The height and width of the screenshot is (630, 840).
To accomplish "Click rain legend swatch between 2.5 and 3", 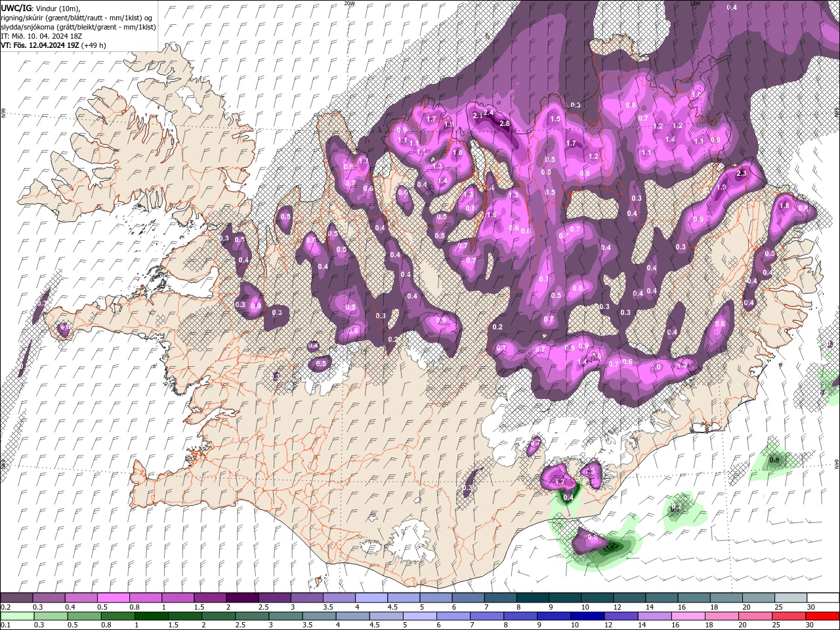I will [x=251, y=616].
